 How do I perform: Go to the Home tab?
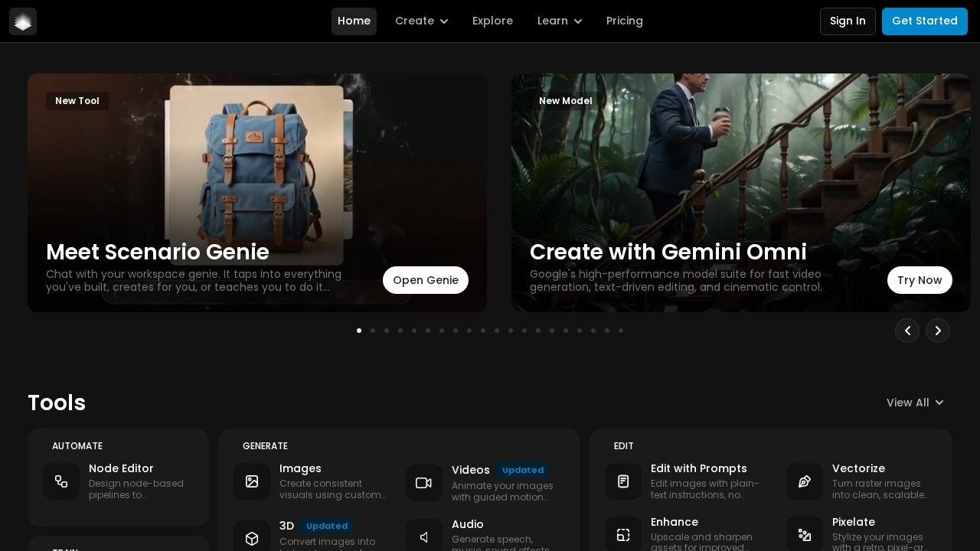tap(354, 21)
